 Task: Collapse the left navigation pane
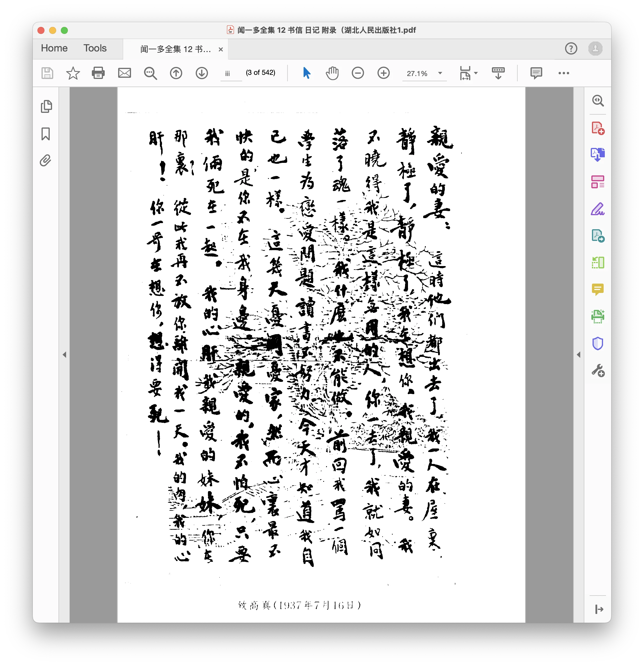point(65,354)
